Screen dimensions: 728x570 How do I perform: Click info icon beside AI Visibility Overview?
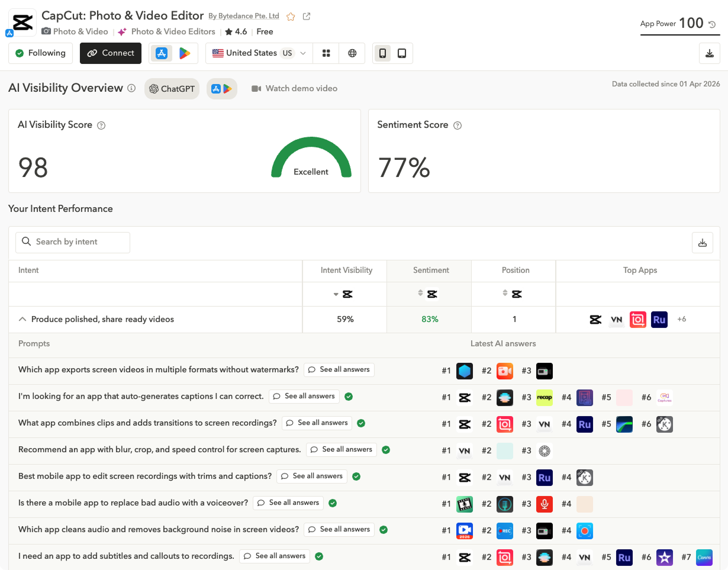coord(131,88)
